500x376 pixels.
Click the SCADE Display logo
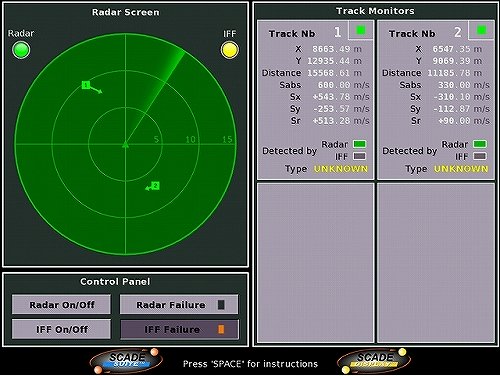tap(374, 361)
